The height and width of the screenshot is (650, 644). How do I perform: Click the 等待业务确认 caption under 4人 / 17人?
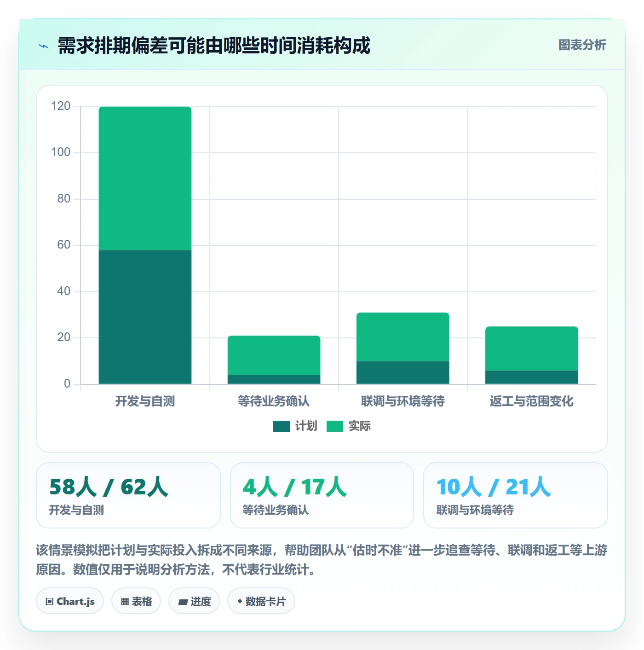276,510
